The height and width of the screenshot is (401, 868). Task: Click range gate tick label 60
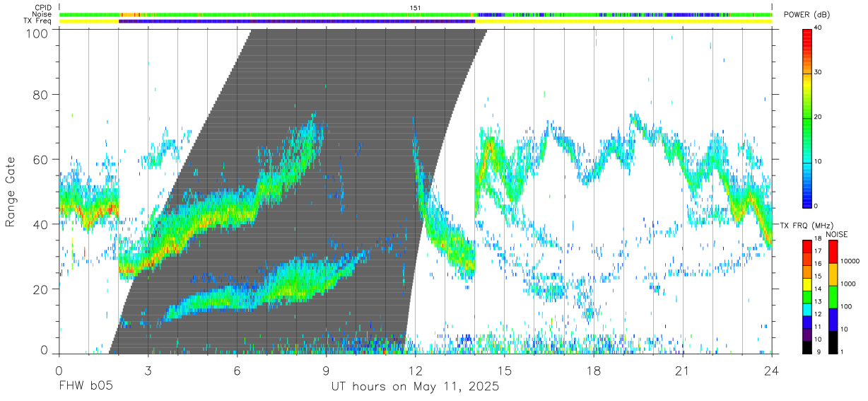coord(40,159)
